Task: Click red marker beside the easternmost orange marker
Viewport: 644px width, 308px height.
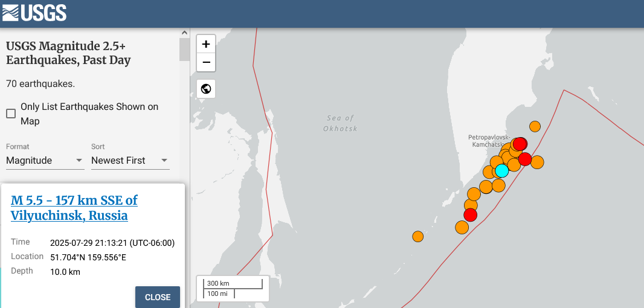Action: pos(524,159)
